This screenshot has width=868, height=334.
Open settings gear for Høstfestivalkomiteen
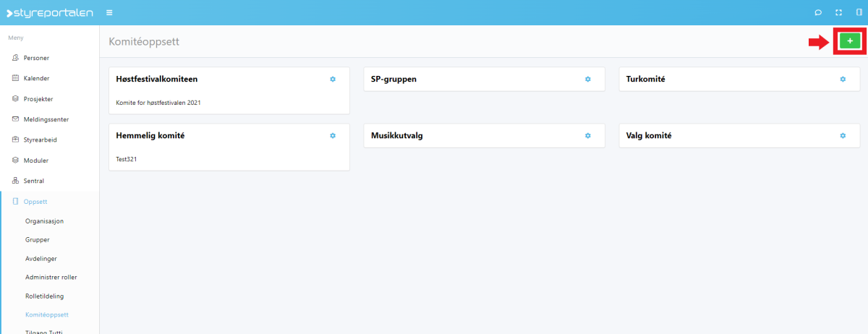(x=333, y=79)
